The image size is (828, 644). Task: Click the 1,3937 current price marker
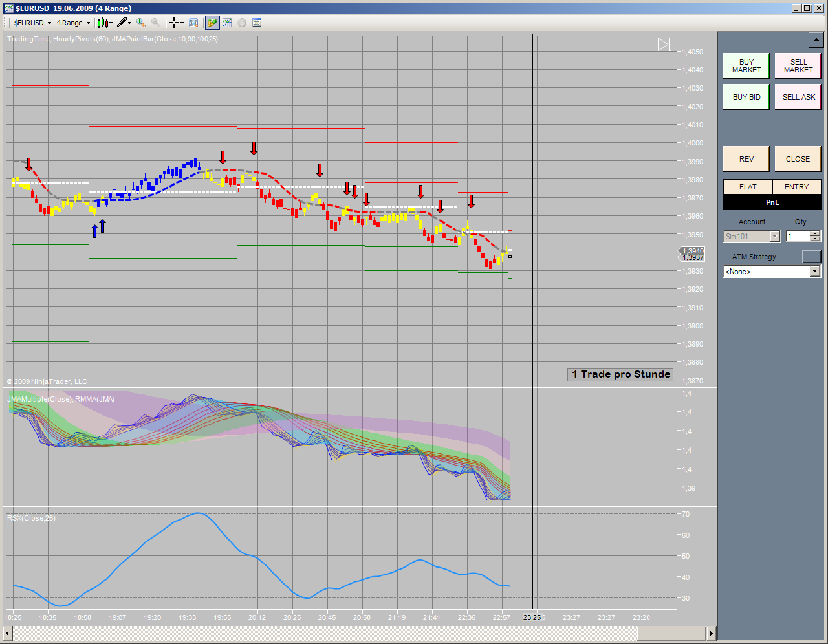click(692, 257)
